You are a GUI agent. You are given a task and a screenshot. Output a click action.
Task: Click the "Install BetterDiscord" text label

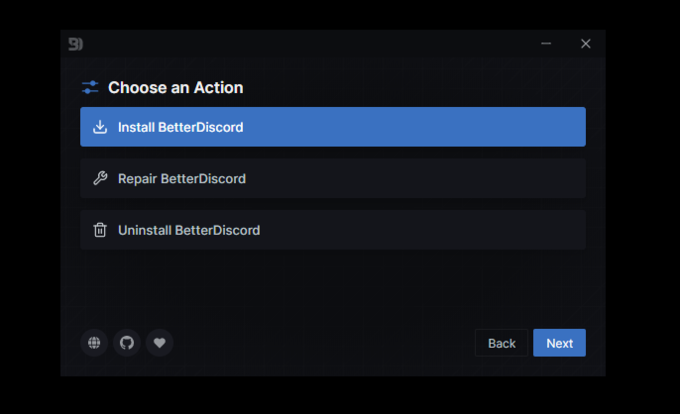(x=180, y=127)
